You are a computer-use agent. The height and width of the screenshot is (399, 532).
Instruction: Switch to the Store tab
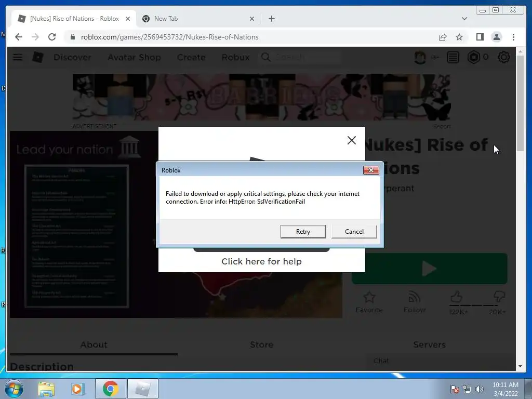(x=261, y=345)
